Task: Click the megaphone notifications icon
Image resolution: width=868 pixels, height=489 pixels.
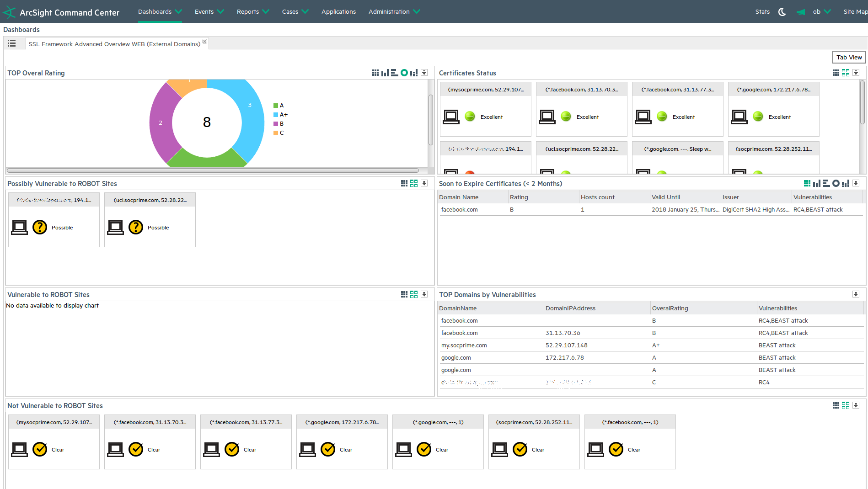Action: pyautogui.click(x=800, y=12)
